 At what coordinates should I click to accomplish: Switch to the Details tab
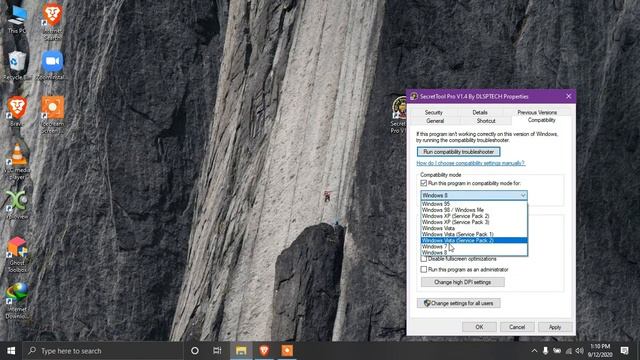pos(480,112)
